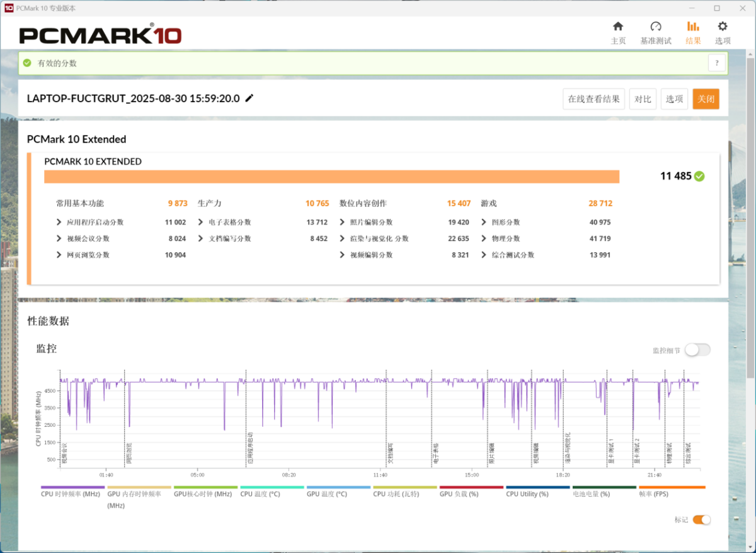
Task: Open help via the question mark icon
Action: tap(716, 63)
